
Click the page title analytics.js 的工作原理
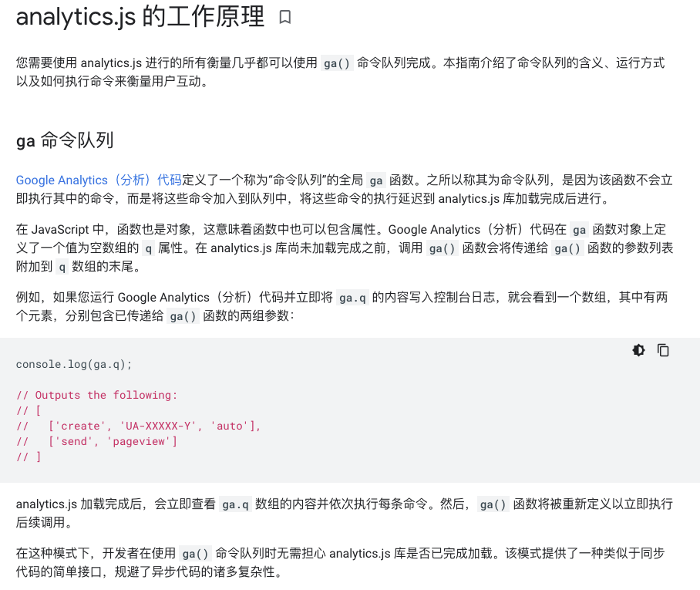point(139,16)
